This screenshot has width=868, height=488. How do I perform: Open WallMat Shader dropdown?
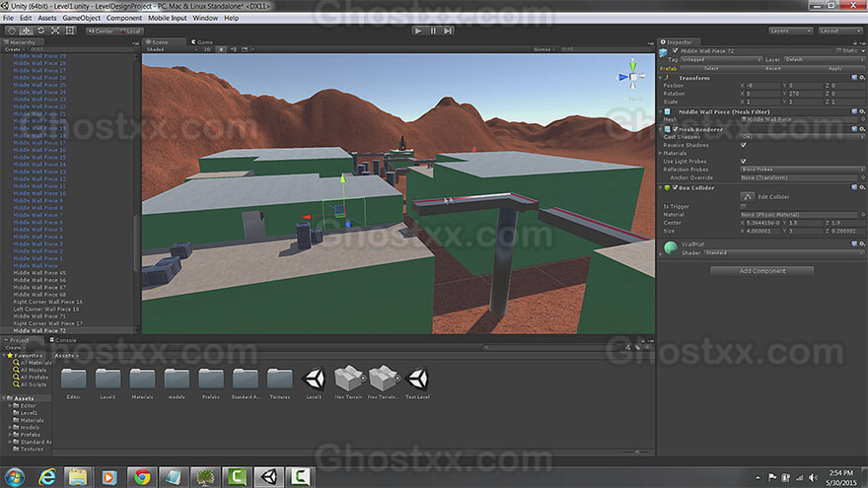784,252
